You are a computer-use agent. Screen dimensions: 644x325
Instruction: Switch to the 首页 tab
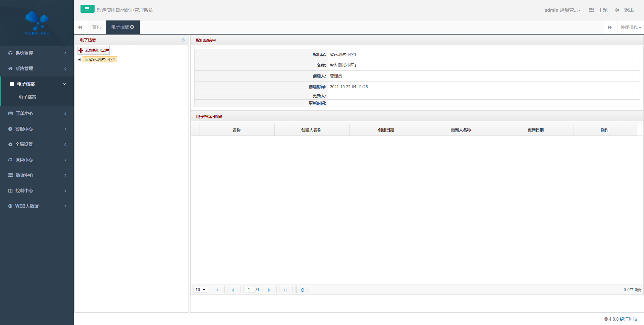pos(97,27)
